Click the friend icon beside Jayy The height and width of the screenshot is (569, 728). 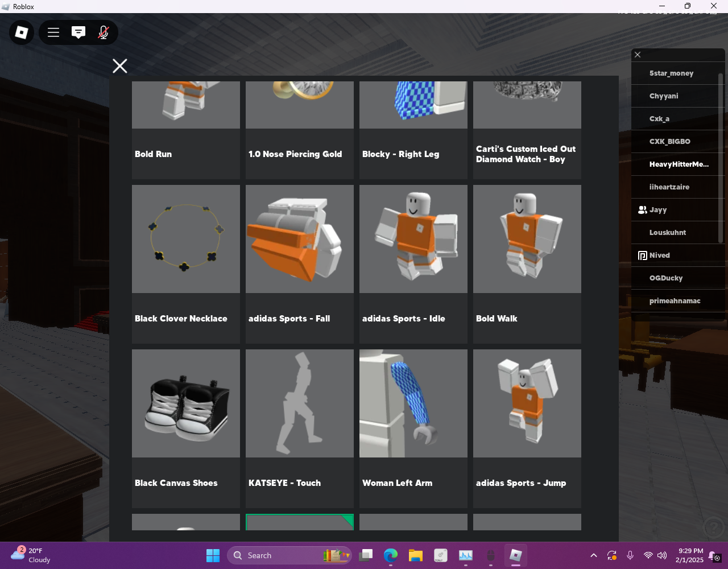(643, 210)
